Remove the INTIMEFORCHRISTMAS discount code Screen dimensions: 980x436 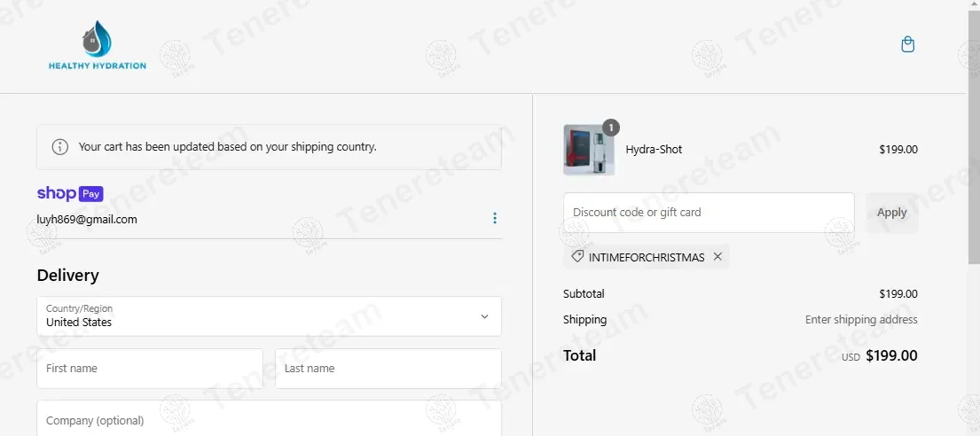[717, 257]
